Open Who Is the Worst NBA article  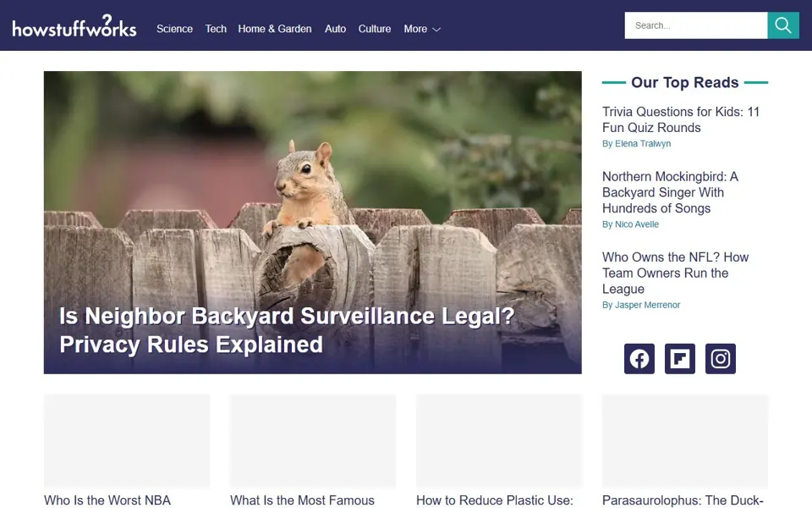tap(107, 500)
